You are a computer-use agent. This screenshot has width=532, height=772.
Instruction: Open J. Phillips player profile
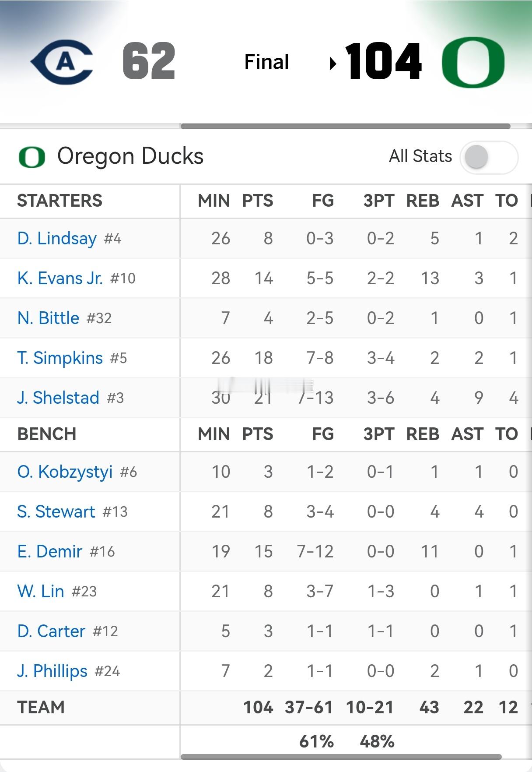(52, 671)
